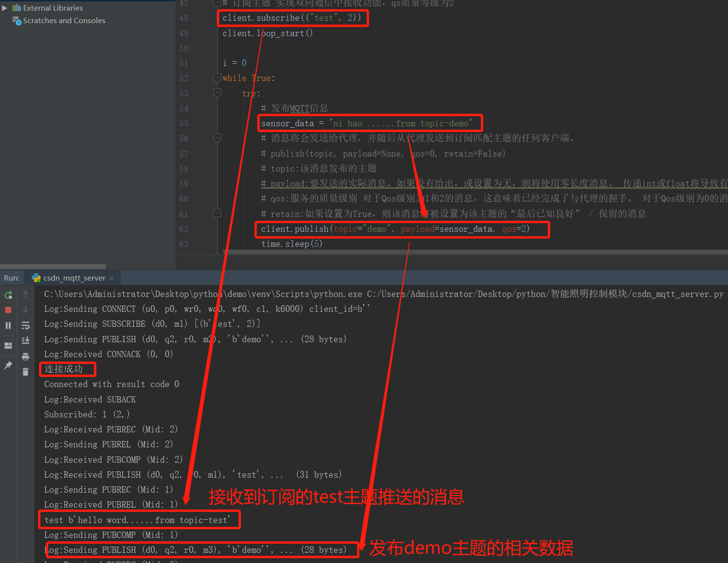This screenshot has height=563, width=728.
Task: Select External Libraries in the project tree
Action: pyautogui.click(x=53, y=8)
